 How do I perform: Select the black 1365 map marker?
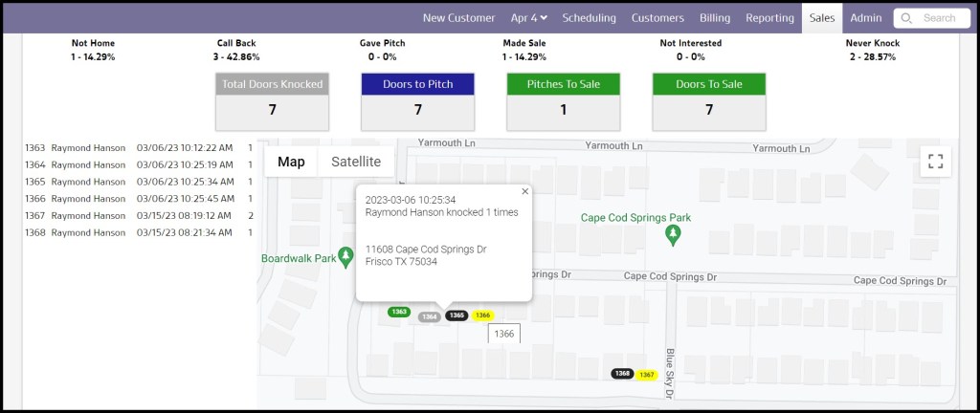pyautogui.click(x=457, y=315)
